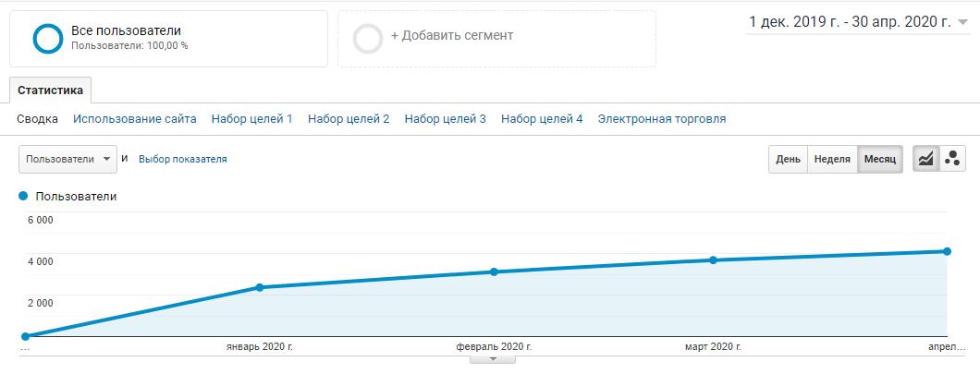
Task: Click the февраль 2020 data point
Action: (x=494, y=271)
